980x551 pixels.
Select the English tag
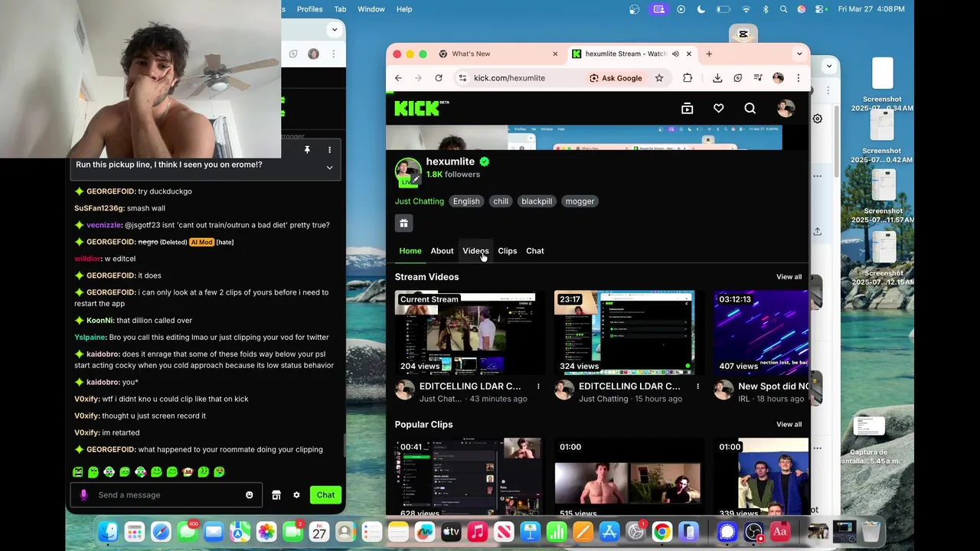[466, 201]
